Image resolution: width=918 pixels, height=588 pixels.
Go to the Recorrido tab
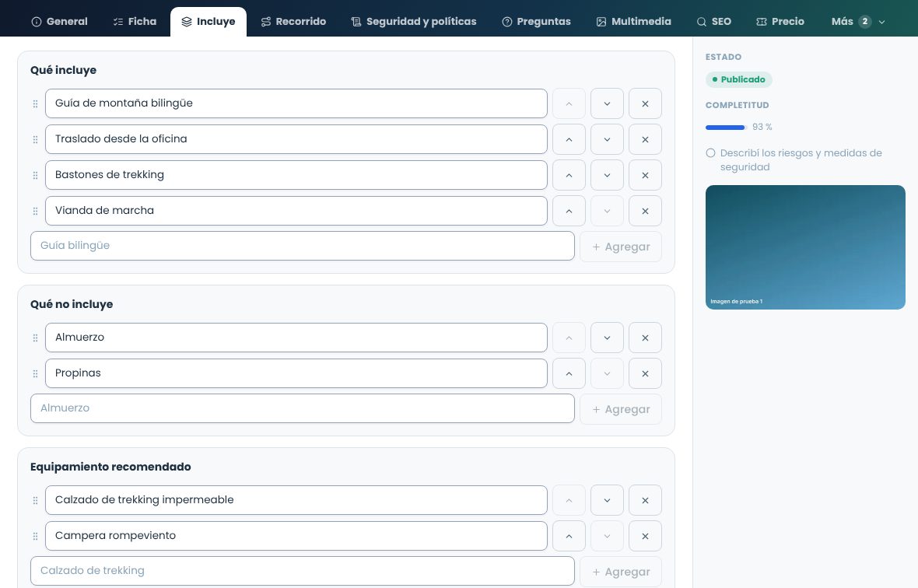[293, 22]
